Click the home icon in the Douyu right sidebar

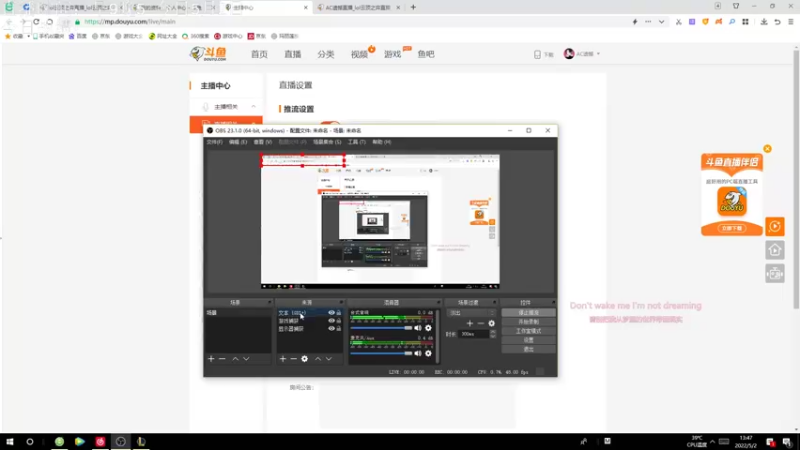pos(774,250)
